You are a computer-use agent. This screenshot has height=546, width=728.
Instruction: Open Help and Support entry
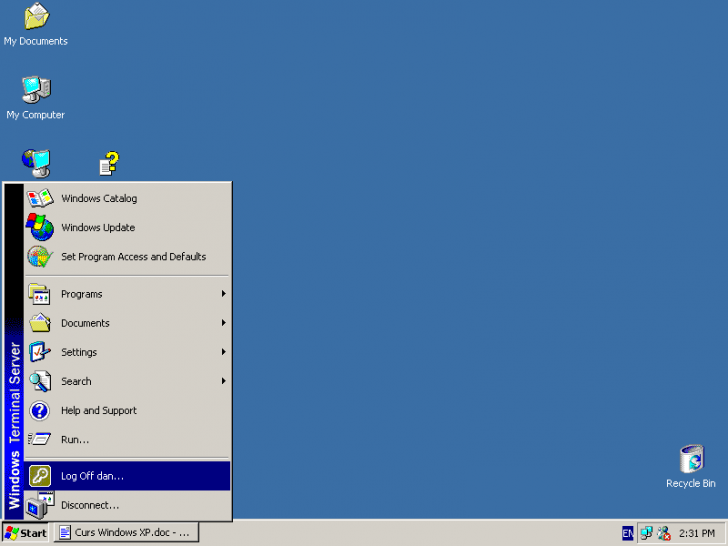pyautogui.click(x=127, y=410)
